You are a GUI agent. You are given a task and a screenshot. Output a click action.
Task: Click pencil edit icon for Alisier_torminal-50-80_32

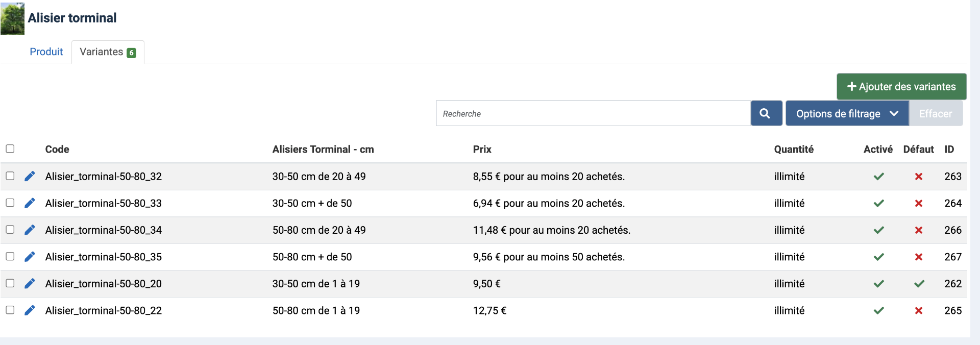(30, 176)
